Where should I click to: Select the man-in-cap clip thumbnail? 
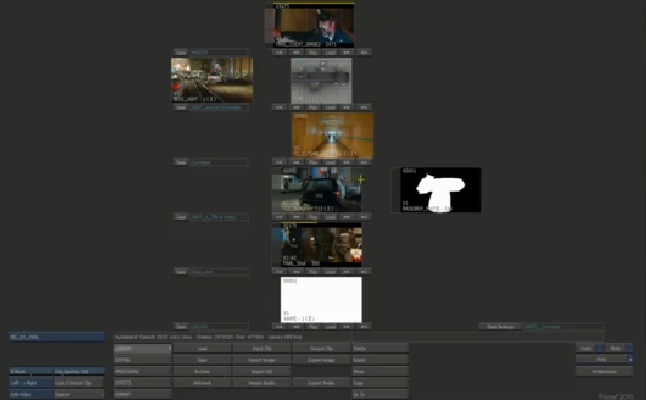tap(314, 26)
